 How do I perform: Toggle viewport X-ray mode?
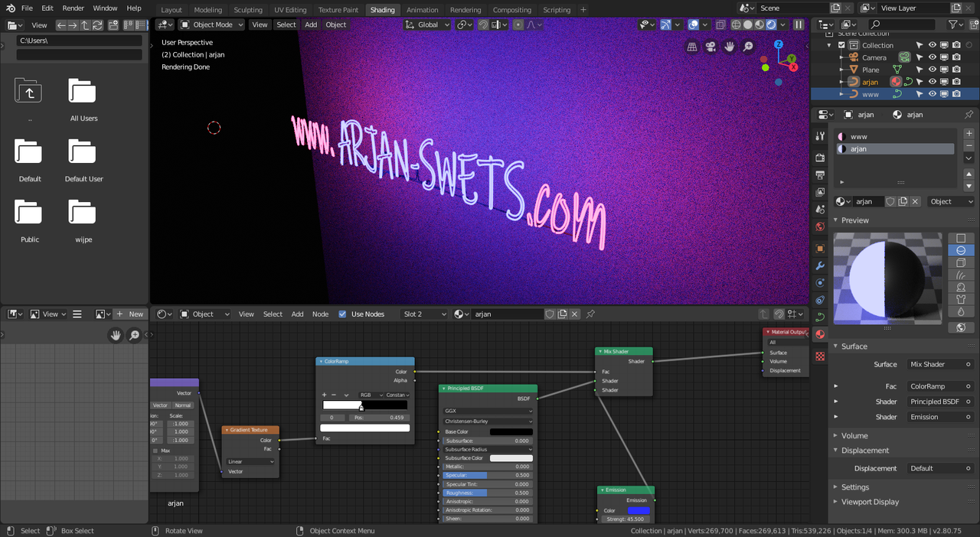click(720, 24)
